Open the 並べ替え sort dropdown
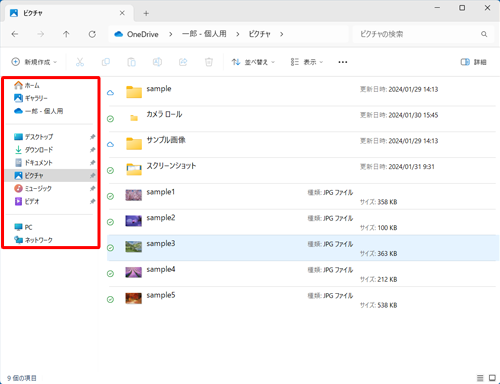This screenshot has width=500, height=384. click(x=253, y=62)
